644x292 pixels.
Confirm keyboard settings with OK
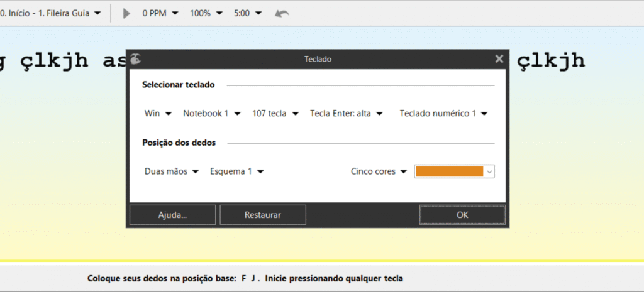click(x=462, y=215)
